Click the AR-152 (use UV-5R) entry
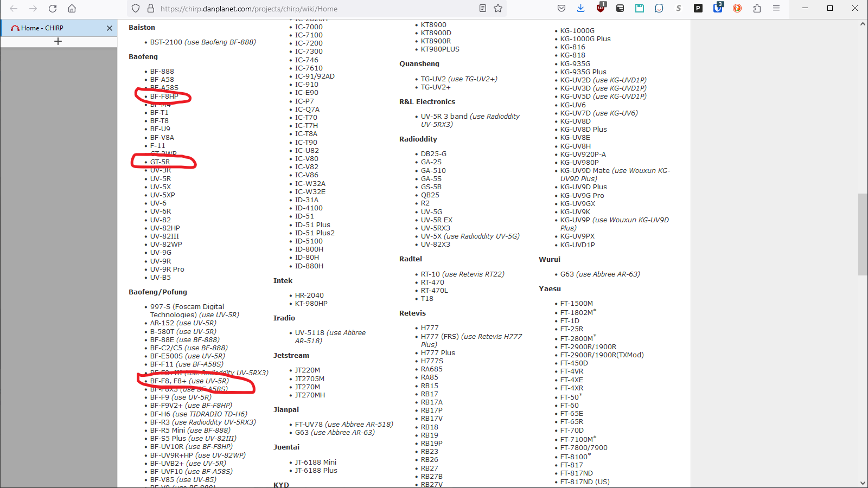 click(183, 323)
